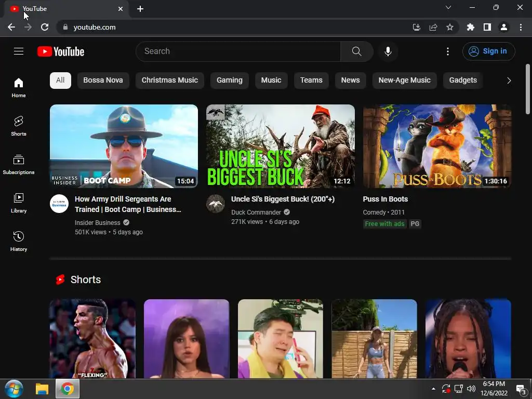Bookmark this page with star icon
Image resolution: width=532 pixels, height=399 pixels.
click(x=450, y=27)
